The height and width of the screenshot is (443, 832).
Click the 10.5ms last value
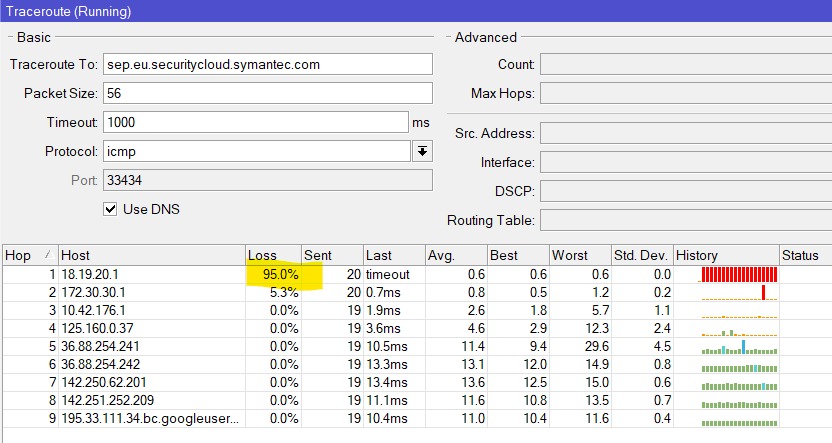(x=387, y=346)
